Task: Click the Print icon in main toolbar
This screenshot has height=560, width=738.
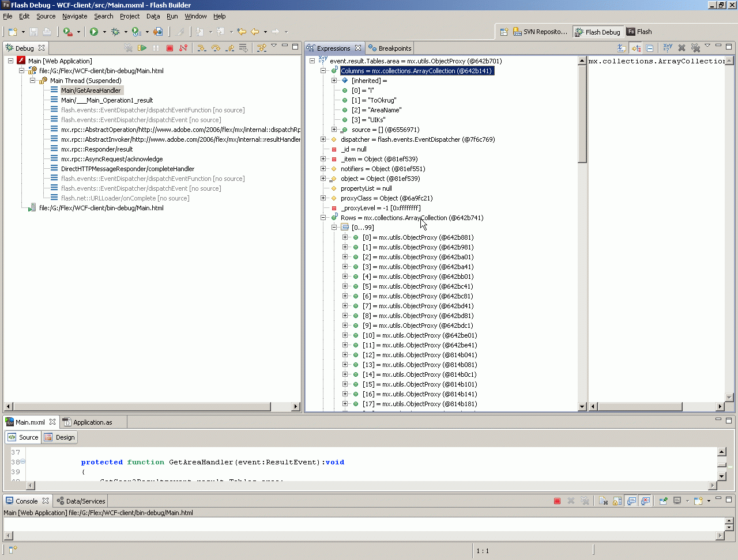Action: 47,32
